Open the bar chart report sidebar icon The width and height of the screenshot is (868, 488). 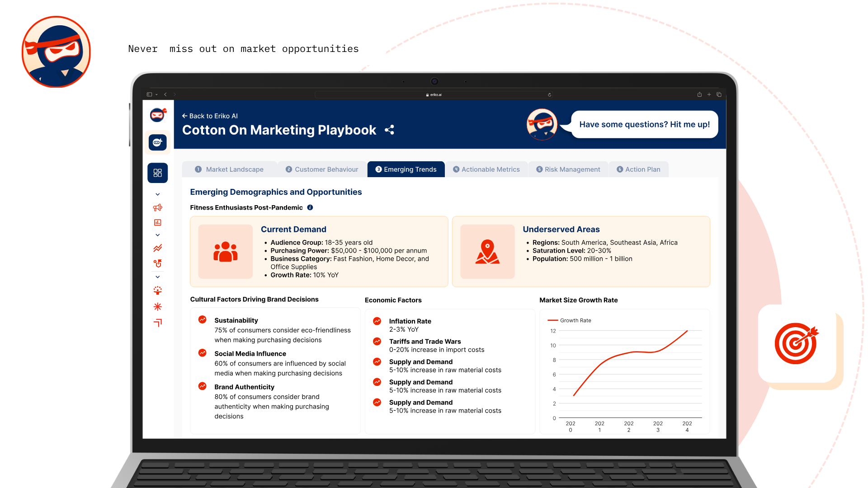pos(158,222)
